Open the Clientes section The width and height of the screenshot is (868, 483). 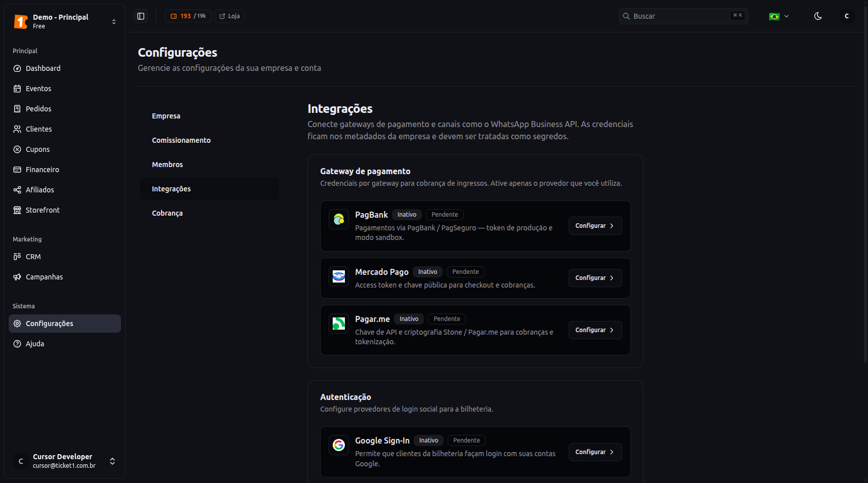(65, 129)
